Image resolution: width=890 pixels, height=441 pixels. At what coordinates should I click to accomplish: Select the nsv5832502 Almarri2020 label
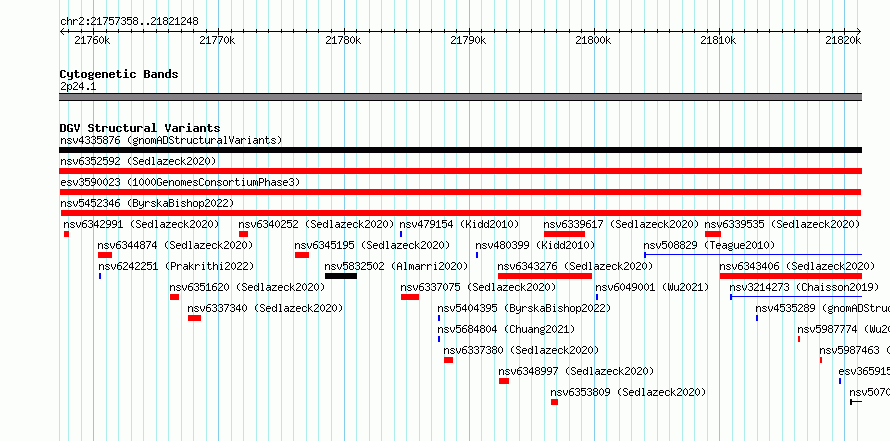pyautogui.click(x=396, y=266)
